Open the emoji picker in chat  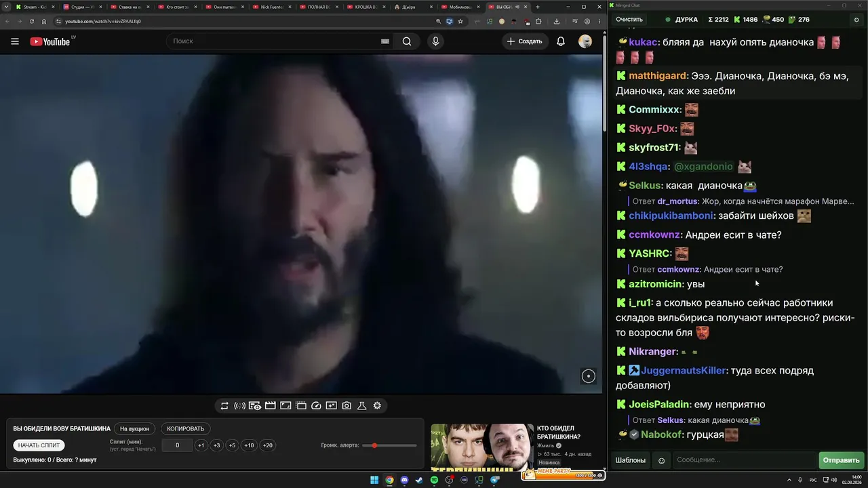662,461
